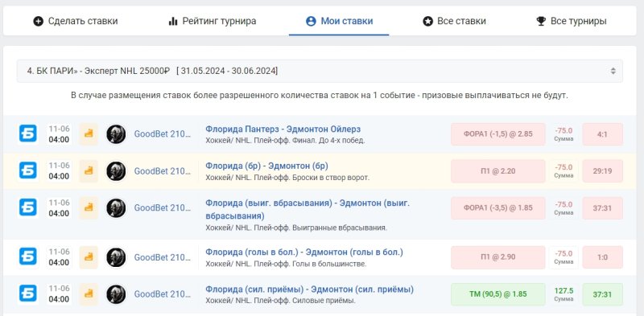Click the plus icon beside Сделать ставки

(x=38, y=21)
